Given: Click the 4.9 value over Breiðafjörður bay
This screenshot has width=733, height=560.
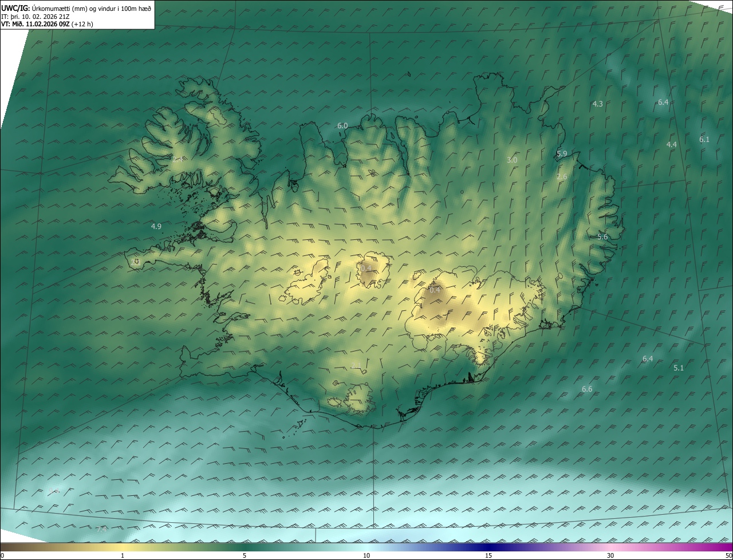Looking at the screenshot, I should (156, 226).
